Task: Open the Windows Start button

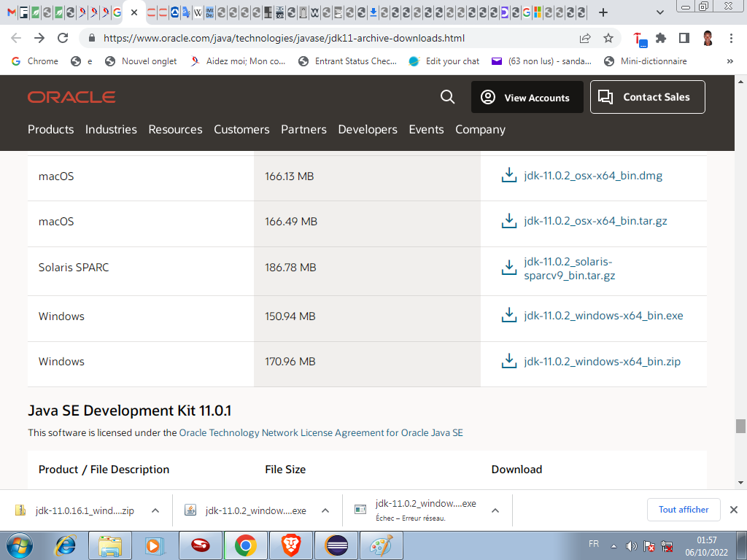Action: click(x=19, y=545)
